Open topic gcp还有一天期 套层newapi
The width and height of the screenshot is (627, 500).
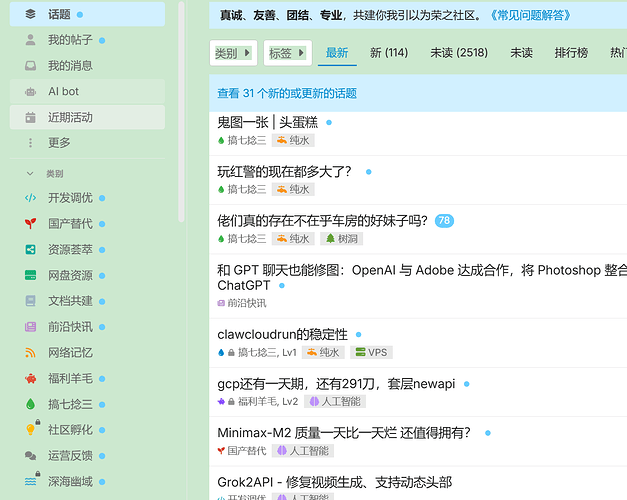[x=336, y=384]
